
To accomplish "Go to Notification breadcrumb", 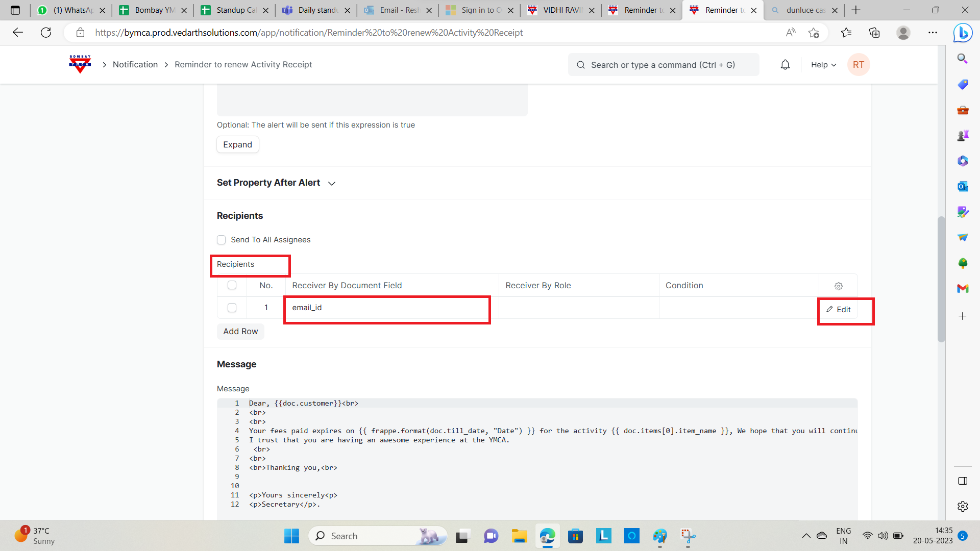I will click(135, 65).
